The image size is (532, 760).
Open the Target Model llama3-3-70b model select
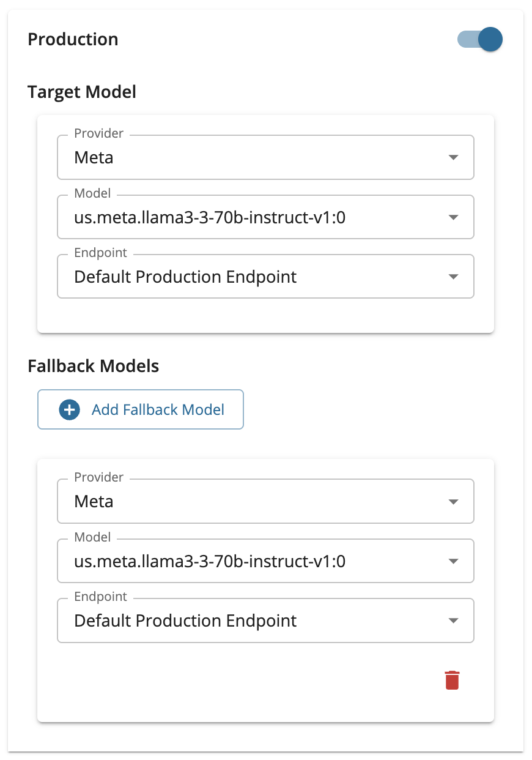coord(210,218)
